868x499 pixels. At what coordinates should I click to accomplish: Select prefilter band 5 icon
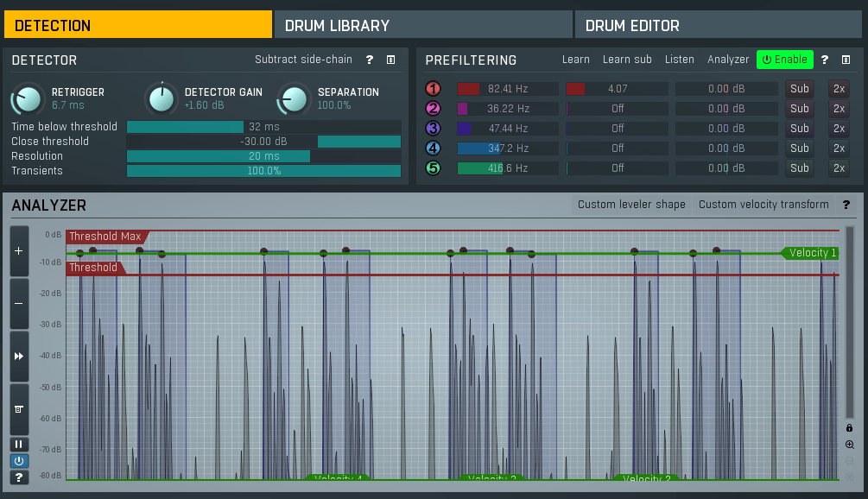coord(433,167)
